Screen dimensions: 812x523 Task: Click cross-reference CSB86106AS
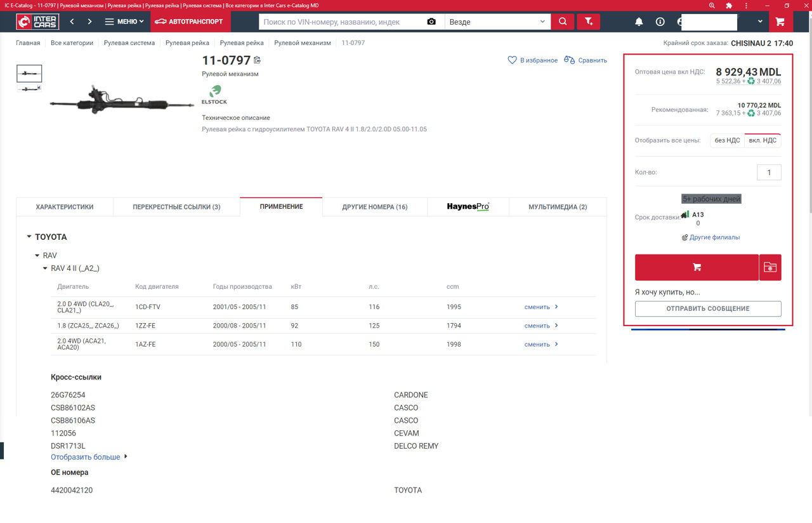(73, 420)
